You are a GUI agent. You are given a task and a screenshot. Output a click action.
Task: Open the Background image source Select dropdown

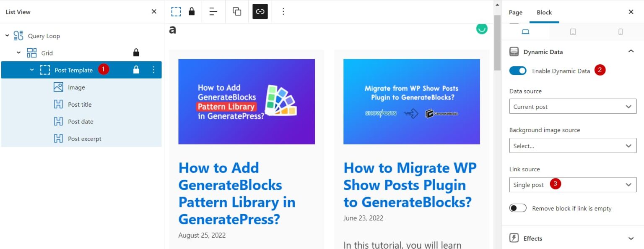573,146
